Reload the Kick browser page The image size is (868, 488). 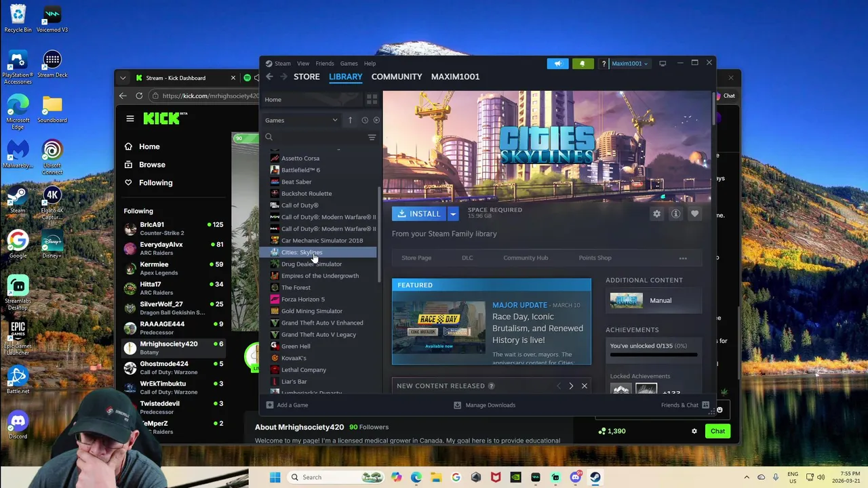coord(139,96)
